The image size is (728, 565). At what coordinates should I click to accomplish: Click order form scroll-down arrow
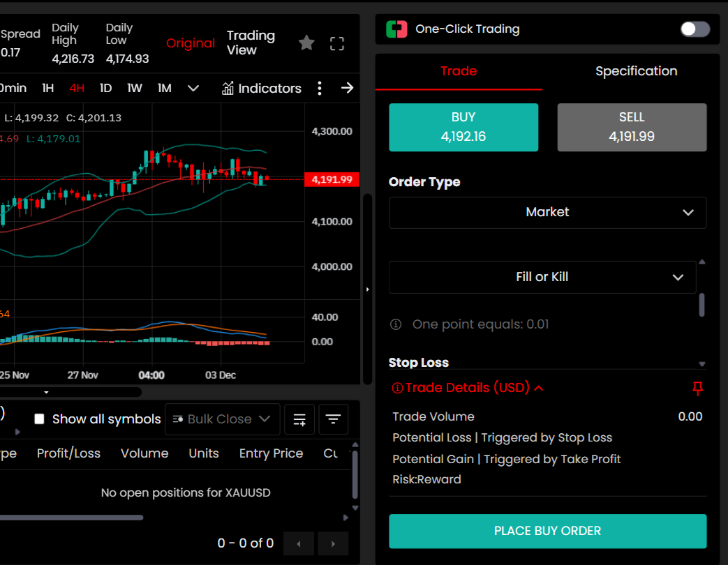[702, 364]
